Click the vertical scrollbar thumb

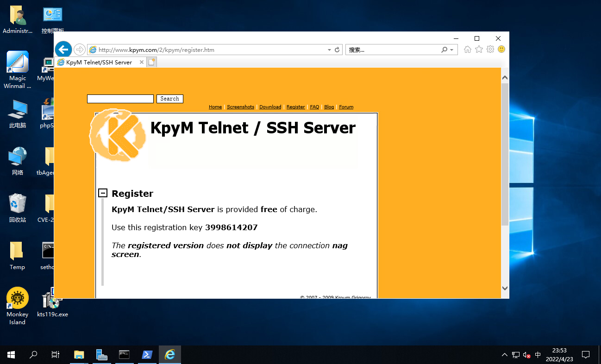pos(505,154)
